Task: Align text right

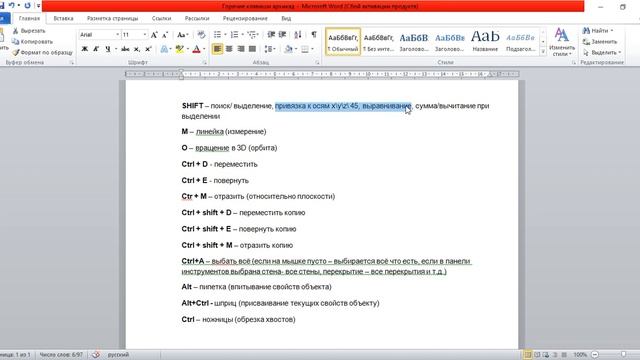Action: coord(241,49)
